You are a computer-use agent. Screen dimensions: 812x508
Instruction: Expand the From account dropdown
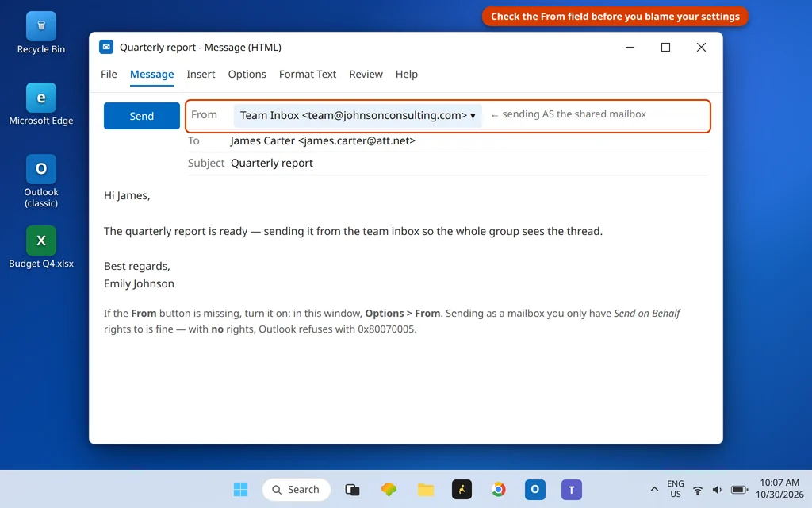358,115
